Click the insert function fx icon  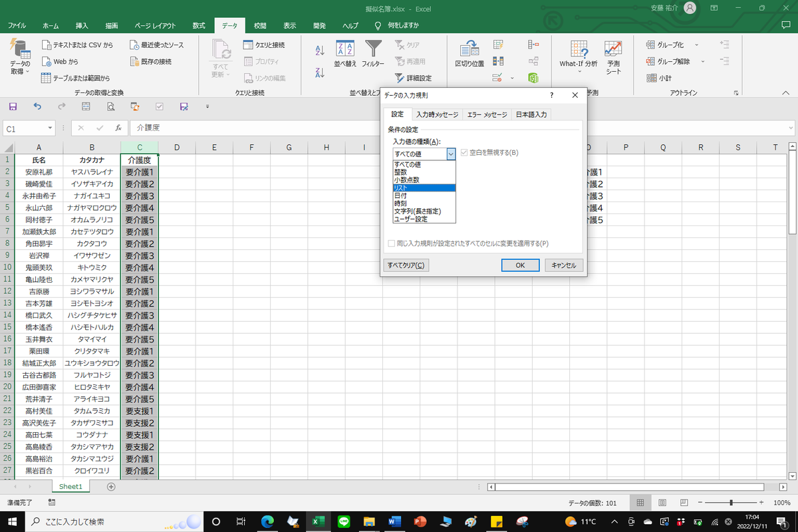pos(118,128)
